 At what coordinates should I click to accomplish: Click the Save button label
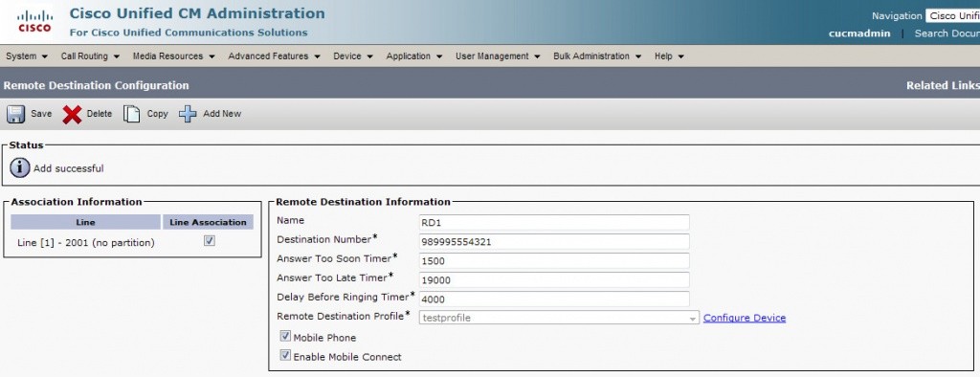41,114
